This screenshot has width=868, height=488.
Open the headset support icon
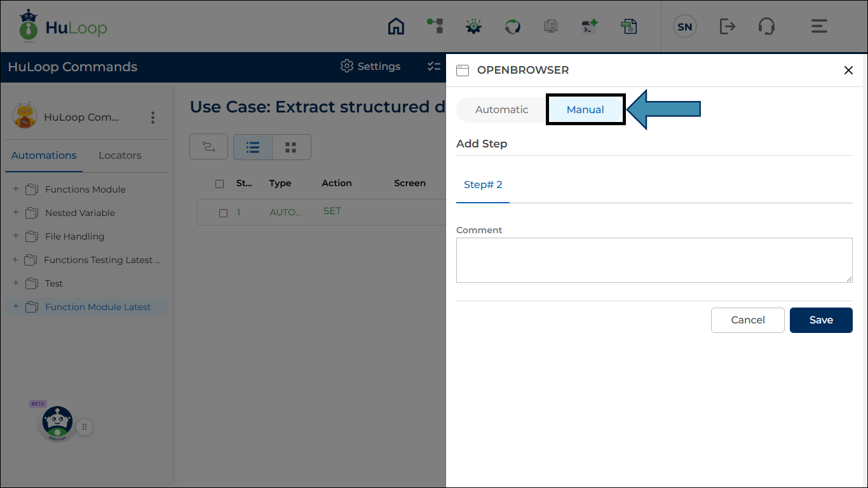coord(767,26)
